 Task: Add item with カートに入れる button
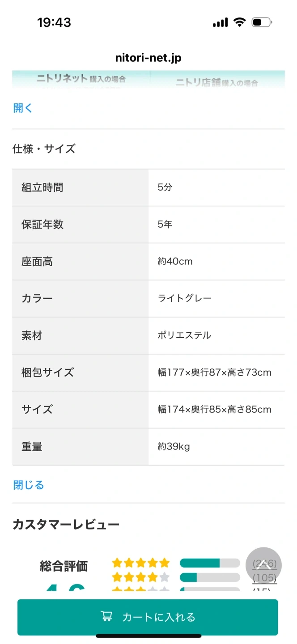(148, 617)
